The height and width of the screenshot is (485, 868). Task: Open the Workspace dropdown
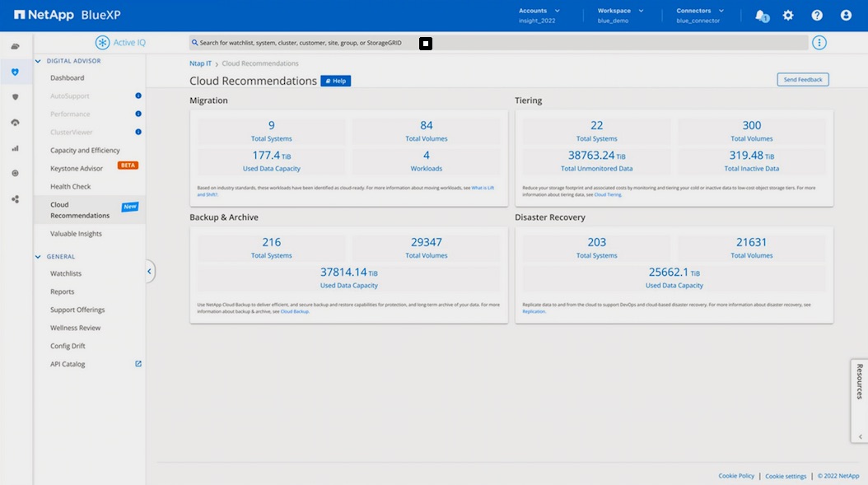pos(621,16)
